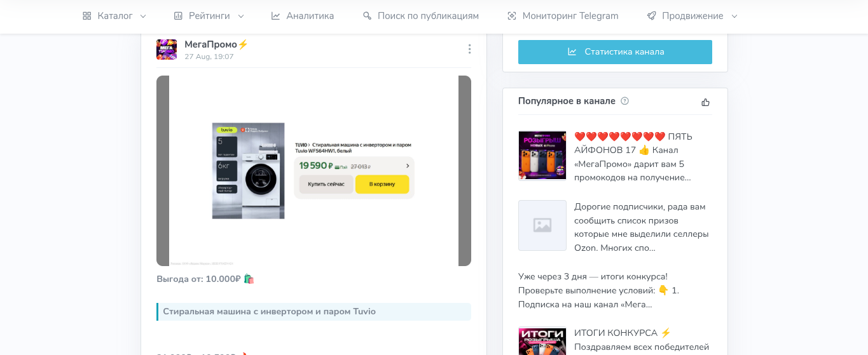
Task: Click the Продвижение rocket icon
Action: 651,16
